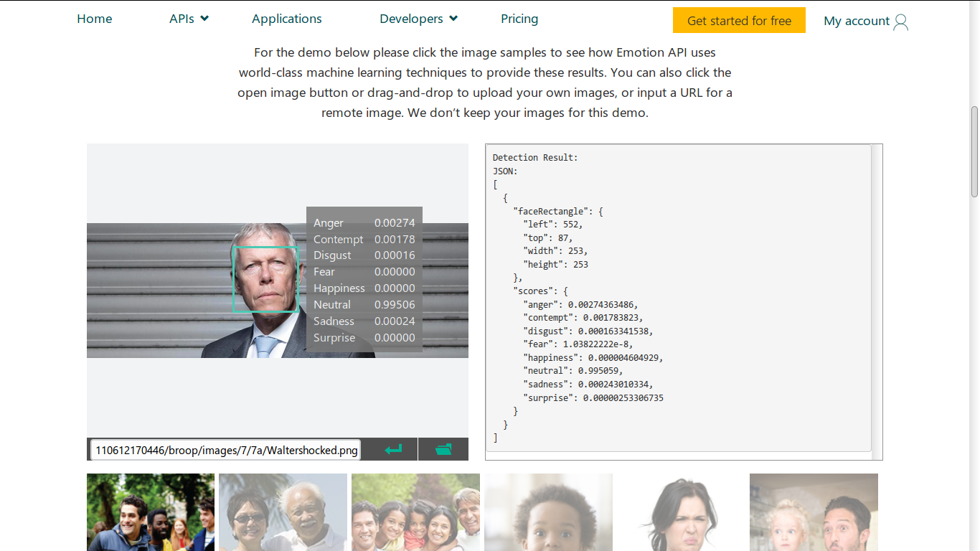Screen dimensions: 980x551
Task: Go to the Applications page
Action: (x=287, y=19)
